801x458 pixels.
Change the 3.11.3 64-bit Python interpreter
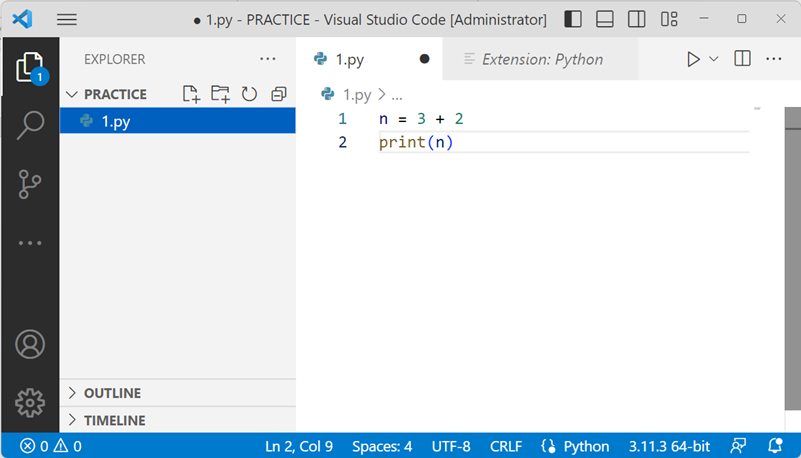click(x=669, y=446)
